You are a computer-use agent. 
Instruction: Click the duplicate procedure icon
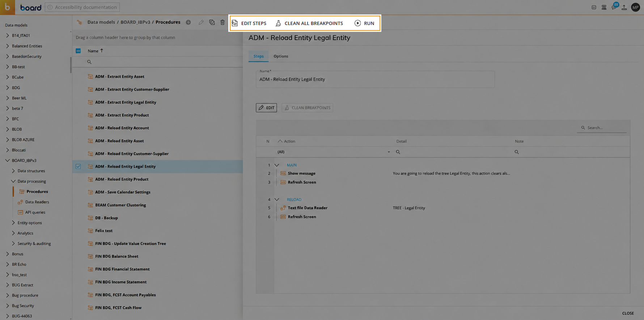212,22
